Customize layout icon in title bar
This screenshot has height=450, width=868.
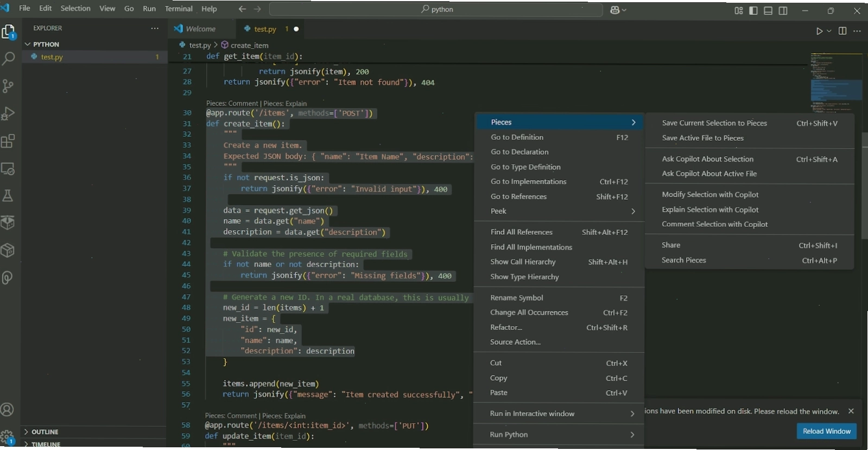click(x=739, y=10)
